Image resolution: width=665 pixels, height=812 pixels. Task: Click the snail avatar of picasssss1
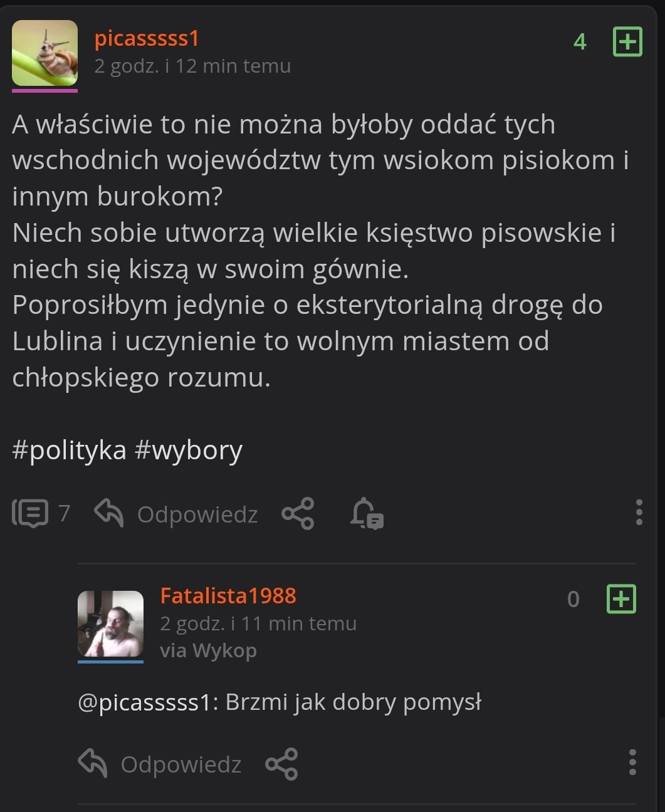(x=45, y=53)
